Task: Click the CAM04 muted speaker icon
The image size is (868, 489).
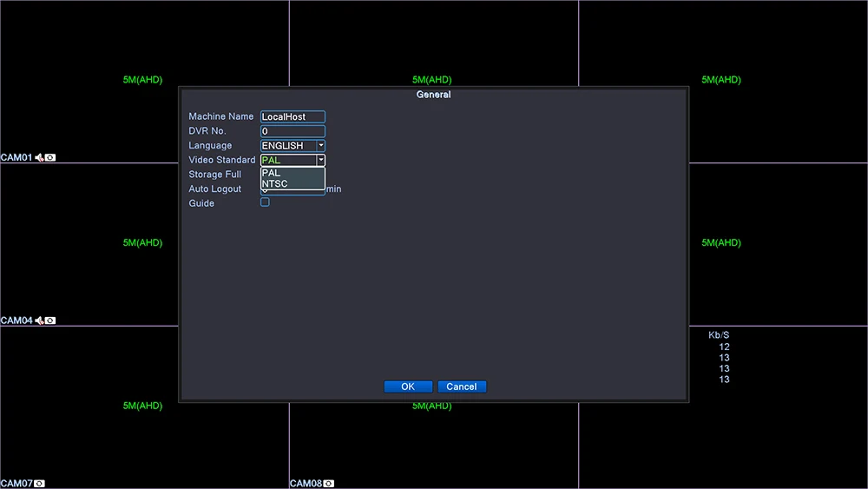Action: (39, 320)
